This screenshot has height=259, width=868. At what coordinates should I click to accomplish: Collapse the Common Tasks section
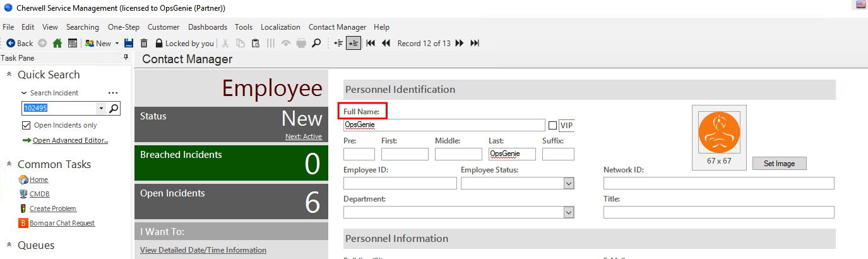point(9,164)
